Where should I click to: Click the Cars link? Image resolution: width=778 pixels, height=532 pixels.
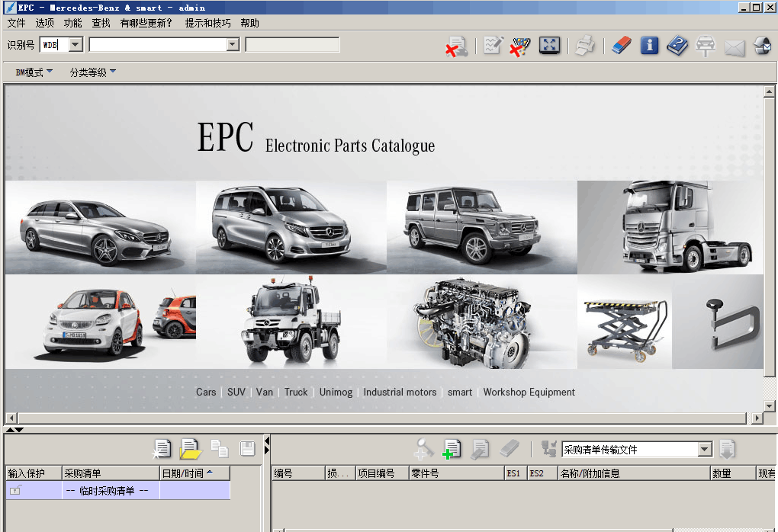pyautogui.click(x=206, y=393)
